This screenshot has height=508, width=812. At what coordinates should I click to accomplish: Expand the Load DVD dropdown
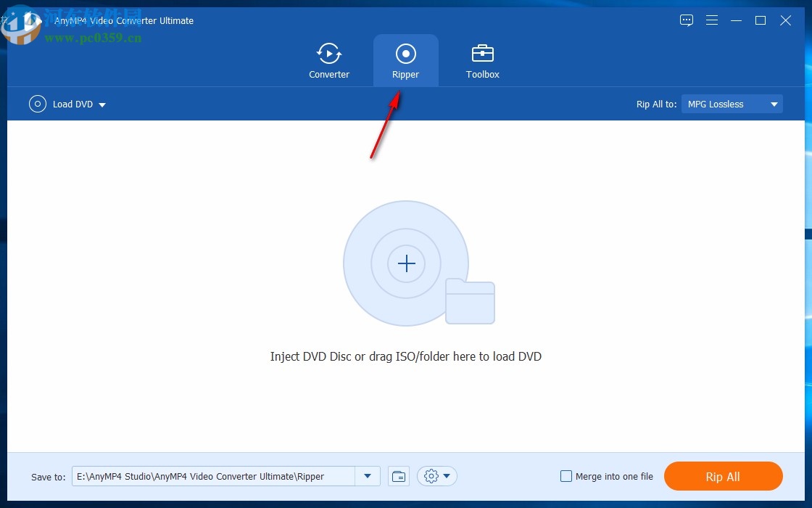(101, 104)
